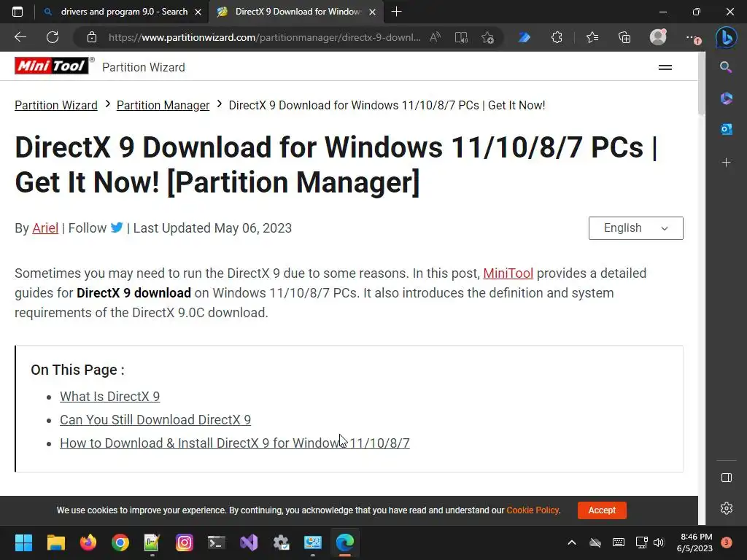
Task: Open the network status tray icon
Action: coord(641,542)
